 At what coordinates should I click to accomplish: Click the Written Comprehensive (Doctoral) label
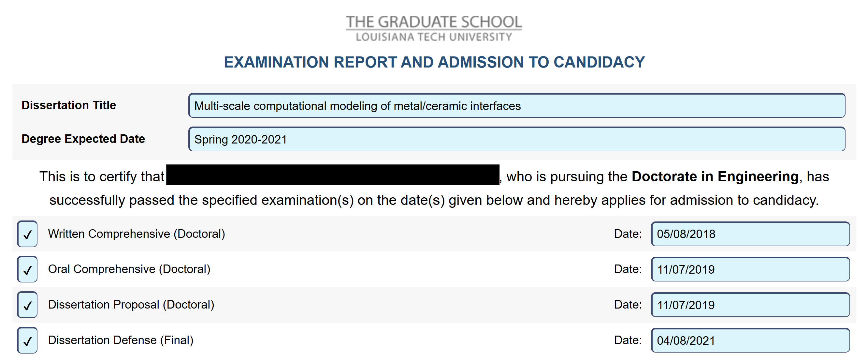pos(137,234)
